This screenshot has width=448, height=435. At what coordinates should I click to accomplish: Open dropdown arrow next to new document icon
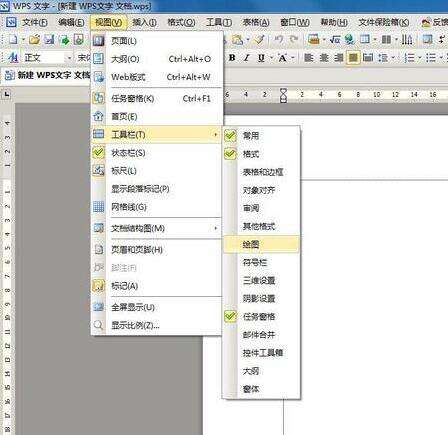(x=23, y=40)
